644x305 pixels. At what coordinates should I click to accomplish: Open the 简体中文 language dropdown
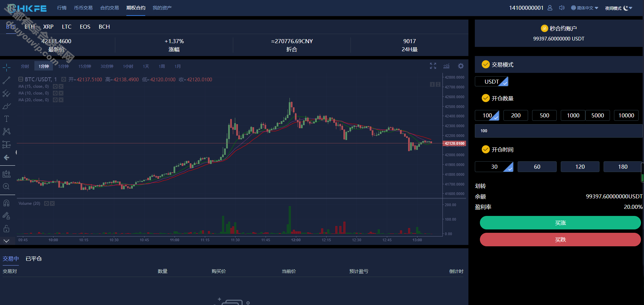585,8
